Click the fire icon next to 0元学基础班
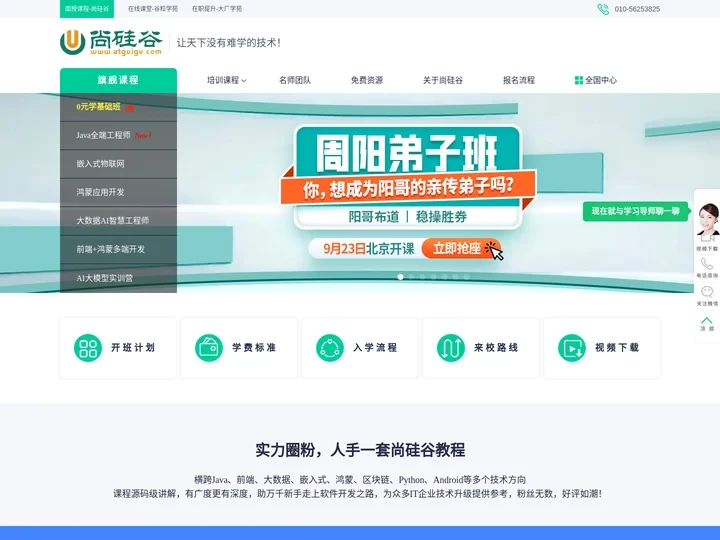720x540 pixels. 129,107
